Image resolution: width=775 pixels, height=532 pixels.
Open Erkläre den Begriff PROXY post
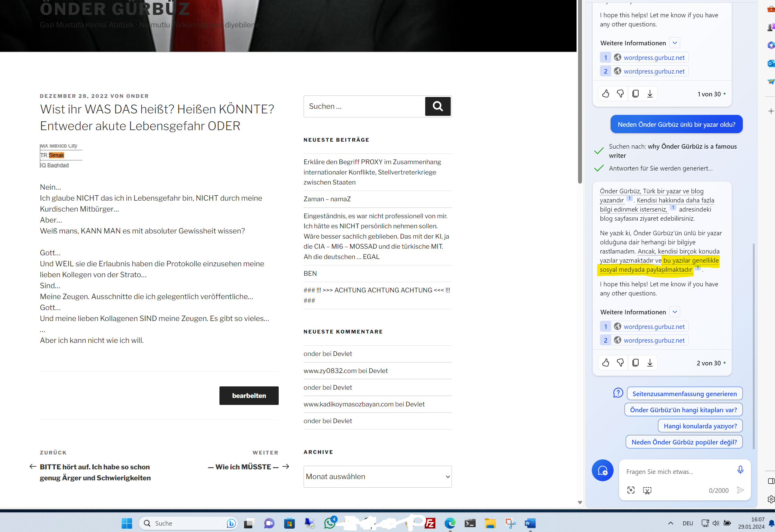(372, 172)
